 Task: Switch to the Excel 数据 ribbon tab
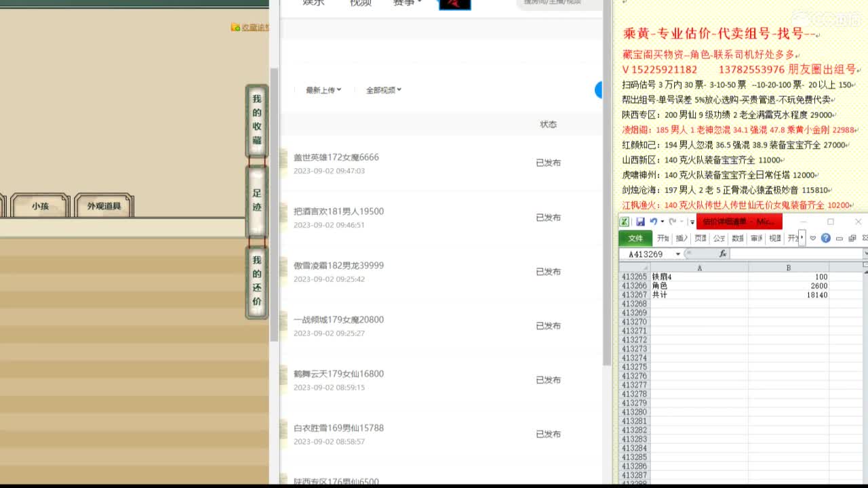point(738,239)
